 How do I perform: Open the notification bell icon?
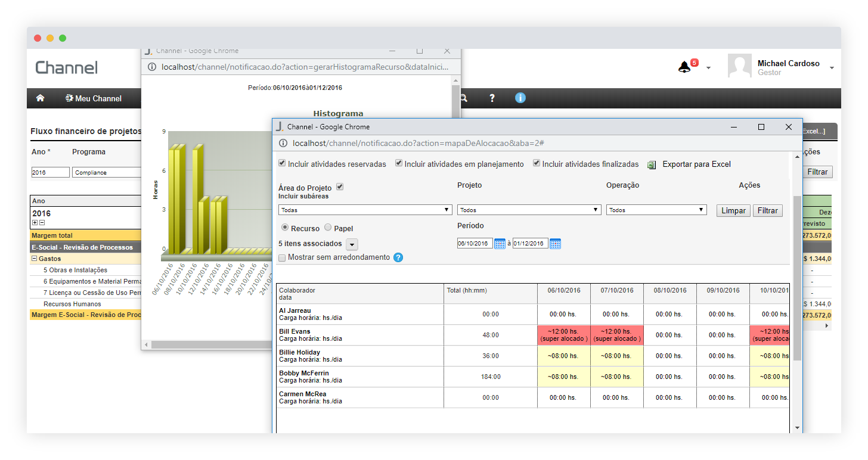(684, 67)
